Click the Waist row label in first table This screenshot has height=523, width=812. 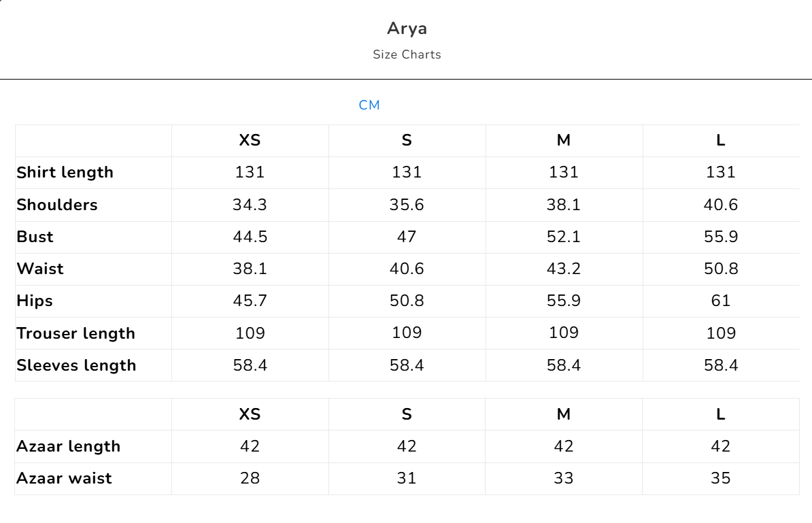[x=40, y=269]
